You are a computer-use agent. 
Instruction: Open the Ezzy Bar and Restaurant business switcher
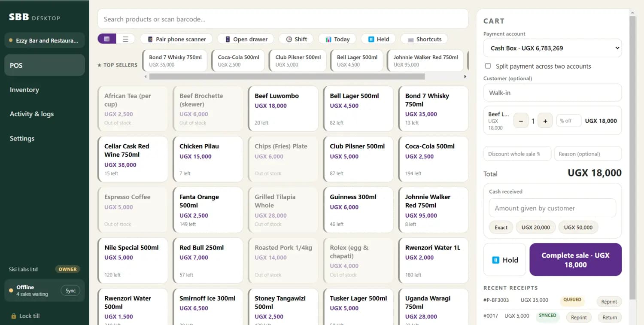(x=45, y=41)
